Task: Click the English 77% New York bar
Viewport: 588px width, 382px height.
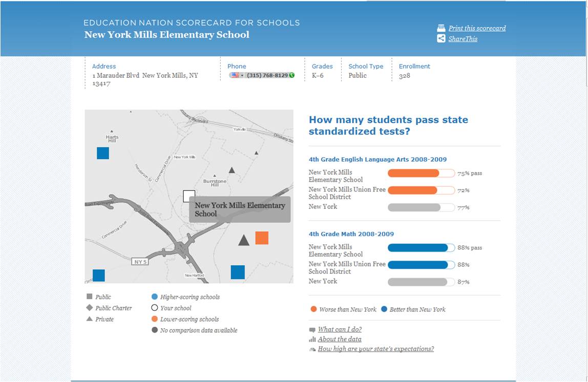Action: tap(421, 207)
